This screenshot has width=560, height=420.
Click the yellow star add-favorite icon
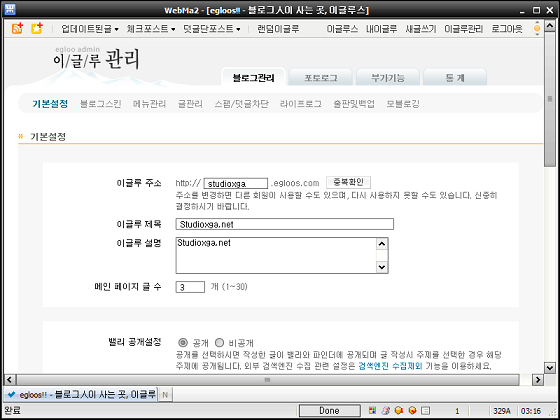click(x=37, y=29)
